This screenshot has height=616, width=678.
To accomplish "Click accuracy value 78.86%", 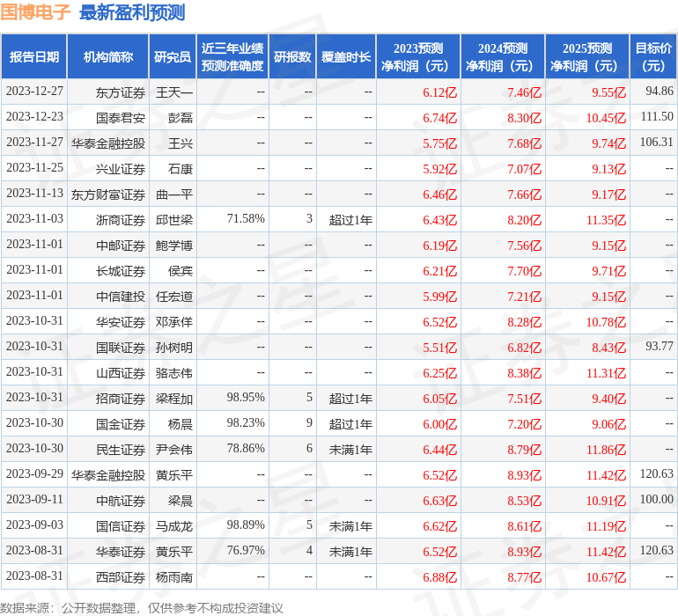I will 246,448.
